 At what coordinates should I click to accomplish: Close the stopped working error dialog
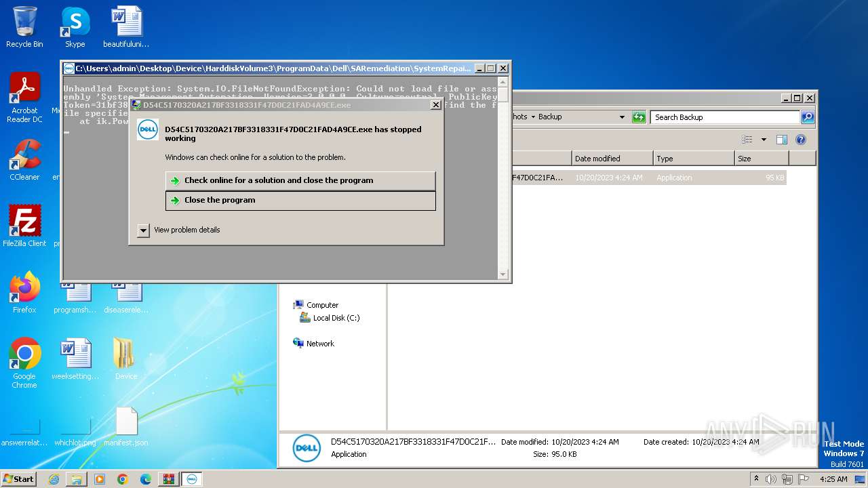click(x=435, y=105)
